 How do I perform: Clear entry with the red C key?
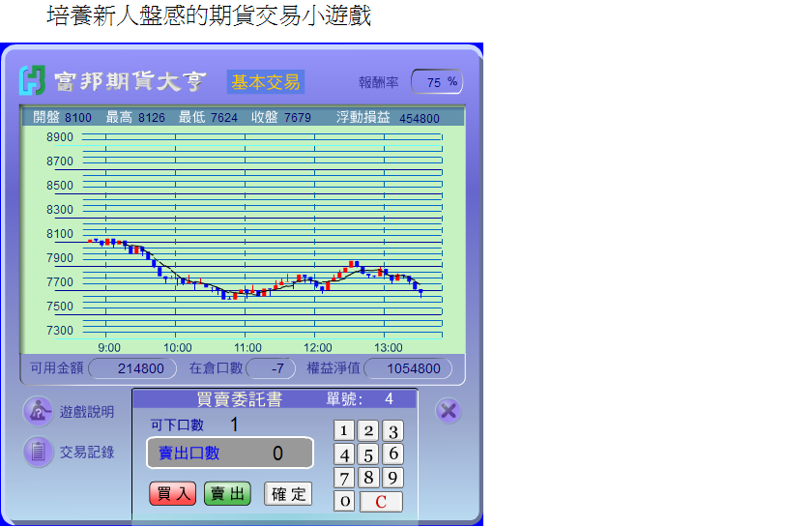pos(381,501)
